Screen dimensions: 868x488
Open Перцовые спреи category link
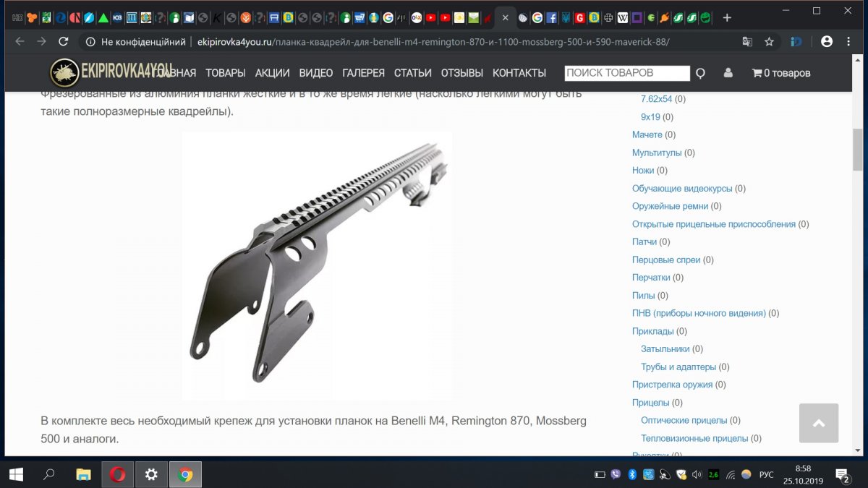tap(666, 260)
